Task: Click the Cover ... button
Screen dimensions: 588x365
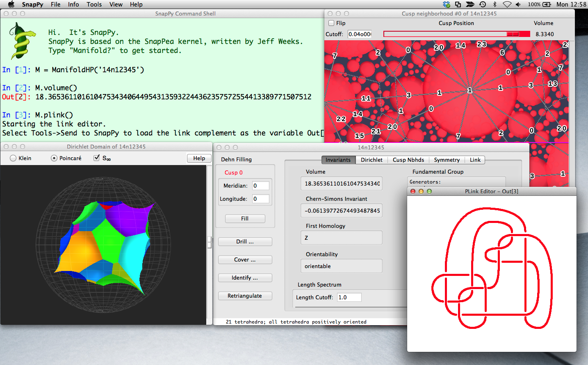Action: pyautogui.click(x=245, y=259)
